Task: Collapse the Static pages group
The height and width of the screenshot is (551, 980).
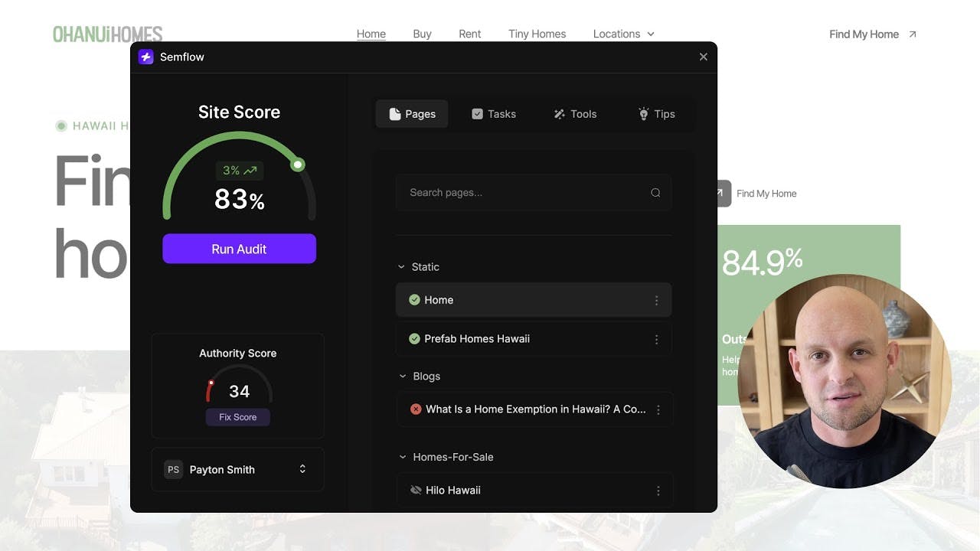Action: coord(401,267)
